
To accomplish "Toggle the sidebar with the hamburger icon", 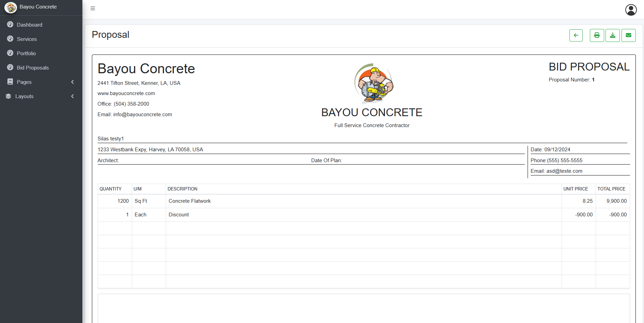I will coord(93,8).
